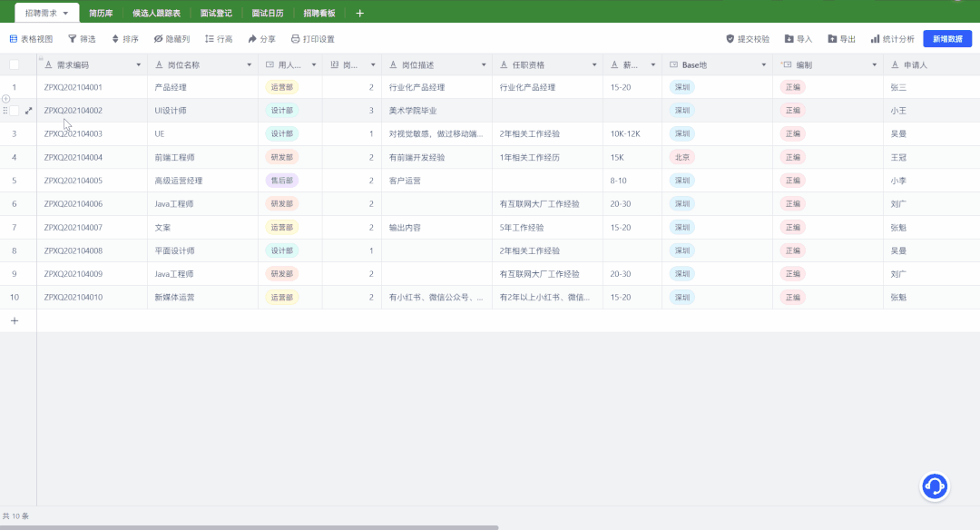The height and width of the screenshot is (530, 980).
Task: Click the 输出内容 description cell
Action: [x=436, y=228]
